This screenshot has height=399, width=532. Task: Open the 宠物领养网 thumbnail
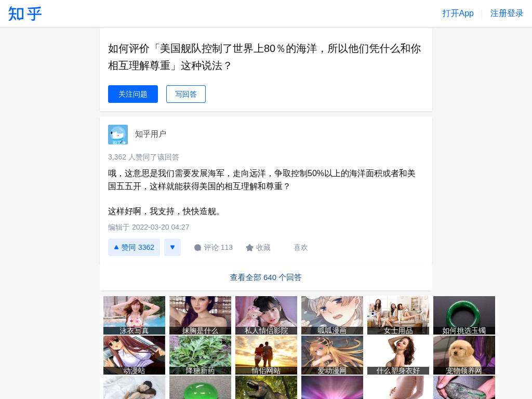464,355
